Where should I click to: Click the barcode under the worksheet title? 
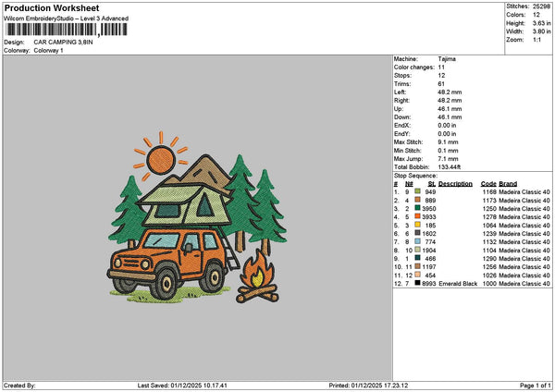coord(67,30)
